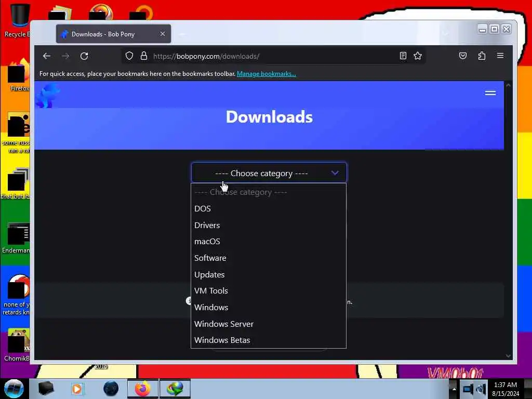Choose Updates from the category list
532x399 pixels.
(269, 275)
